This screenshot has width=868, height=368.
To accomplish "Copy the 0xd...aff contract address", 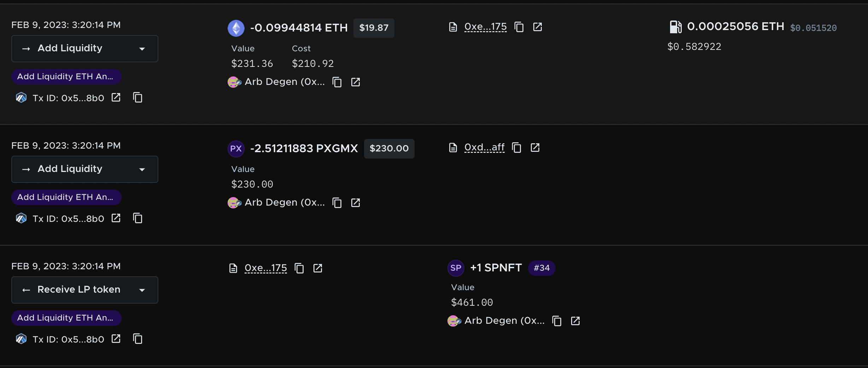I will point(517,148).
